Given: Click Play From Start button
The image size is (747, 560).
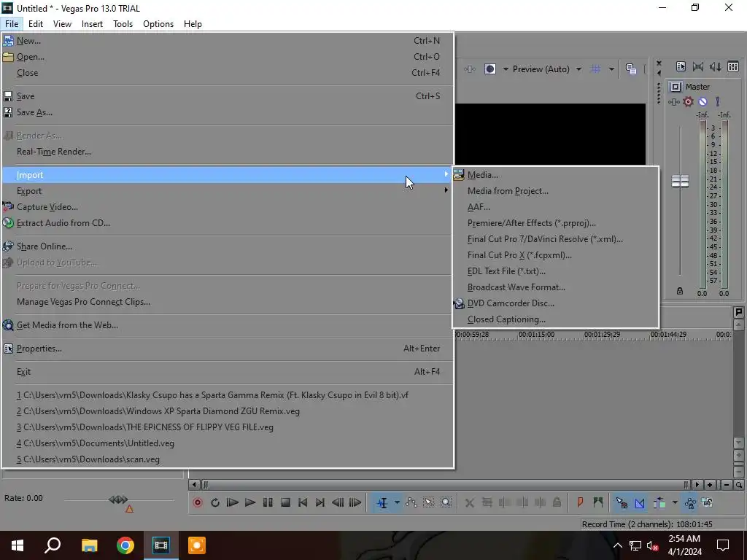Looking at the screenshot, I should [233, 502].
